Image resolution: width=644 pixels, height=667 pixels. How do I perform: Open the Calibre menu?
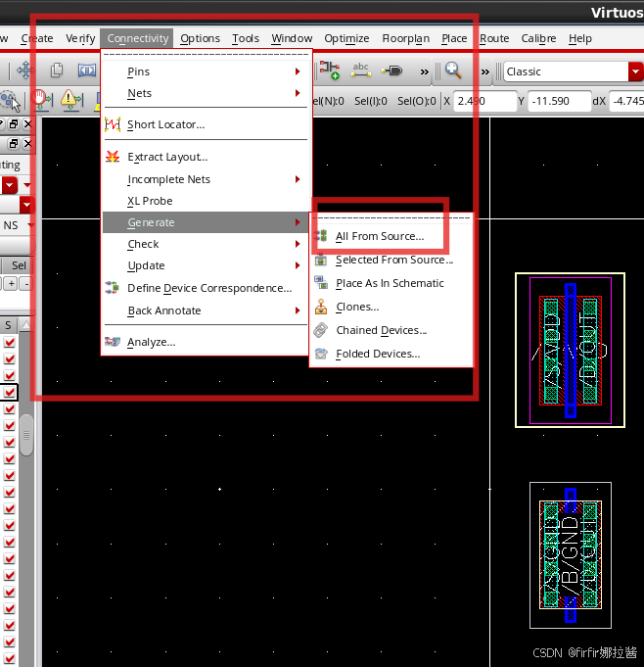click(538, 38)
